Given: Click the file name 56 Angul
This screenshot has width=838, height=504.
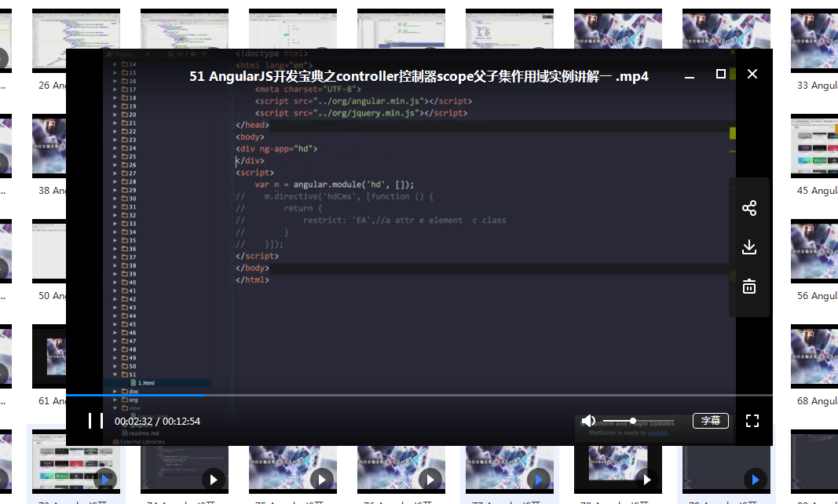Looking at the screenshot, I should click(817, 296).
